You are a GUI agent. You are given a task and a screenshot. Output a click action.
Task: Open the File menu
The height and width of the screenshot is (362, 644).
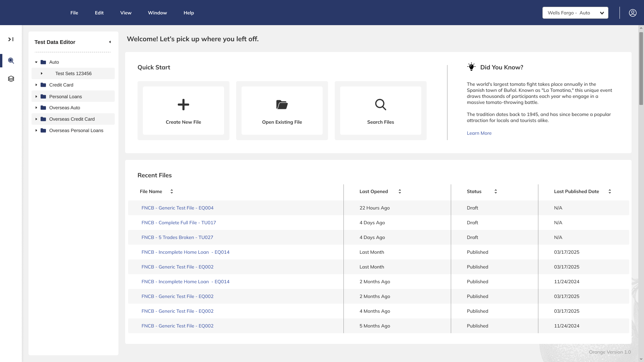pos(74,13)
